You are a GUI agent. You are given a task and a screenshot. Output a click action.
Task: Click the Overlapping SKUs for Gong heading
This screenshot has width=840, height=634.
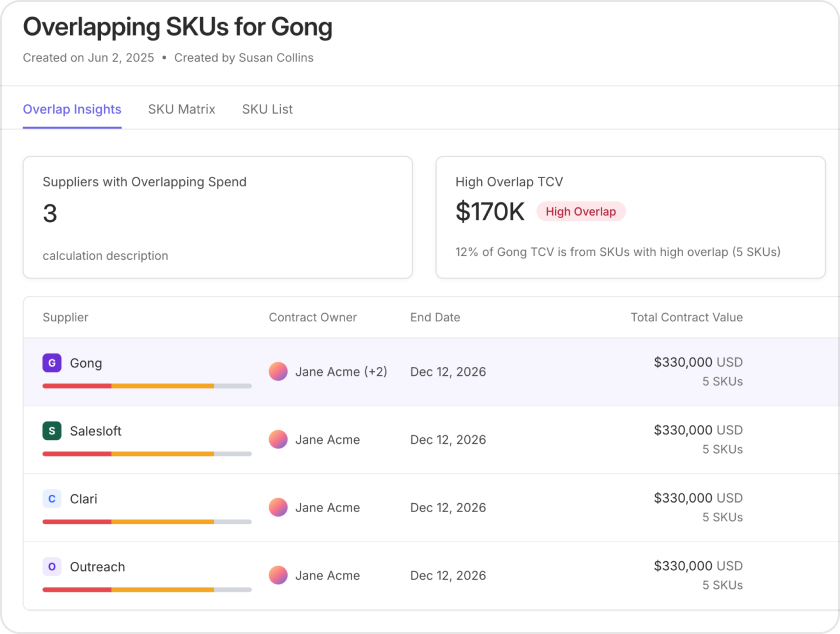click(x=177, y=27)
